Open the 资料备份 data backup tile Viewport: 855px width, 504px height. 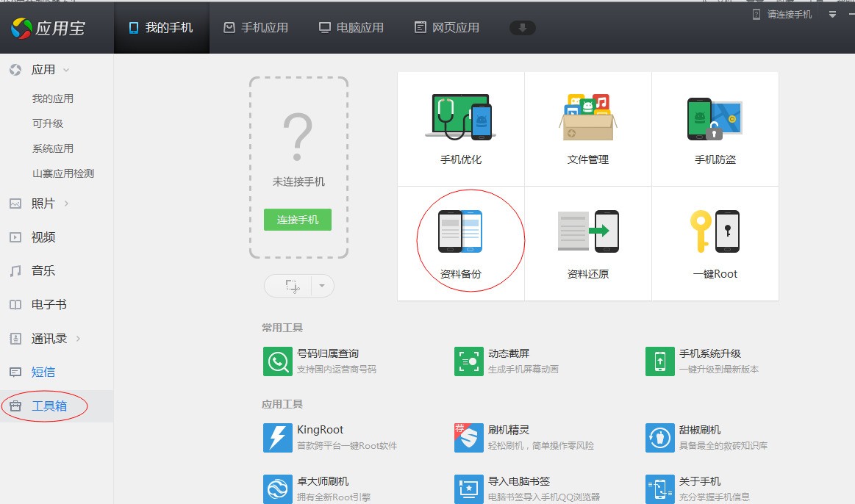(x=461, y=244)
